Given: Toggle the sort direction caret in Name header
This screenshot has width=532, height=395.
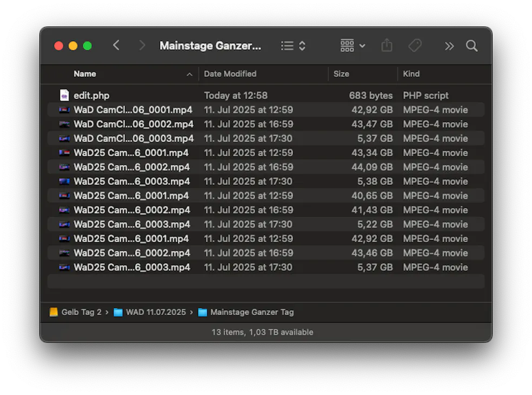Looking at the screenshot, I should pyautogui.click(x=189, y=74).
